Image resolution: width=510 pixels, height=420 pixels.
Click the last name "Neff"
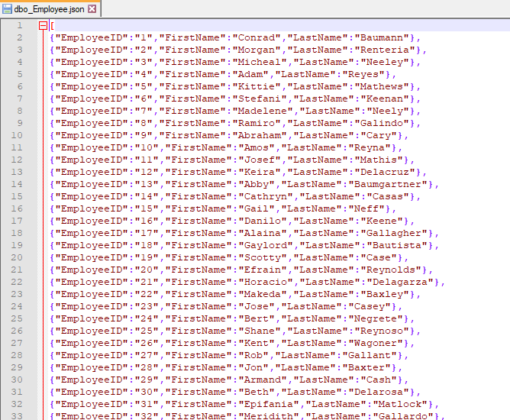tap(366, 209)
